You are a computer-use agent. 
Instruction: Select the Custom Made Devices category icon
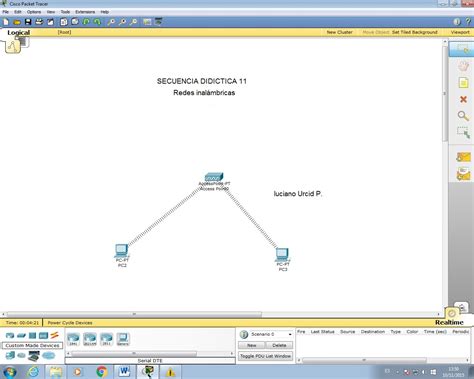(x=34, y=356)
